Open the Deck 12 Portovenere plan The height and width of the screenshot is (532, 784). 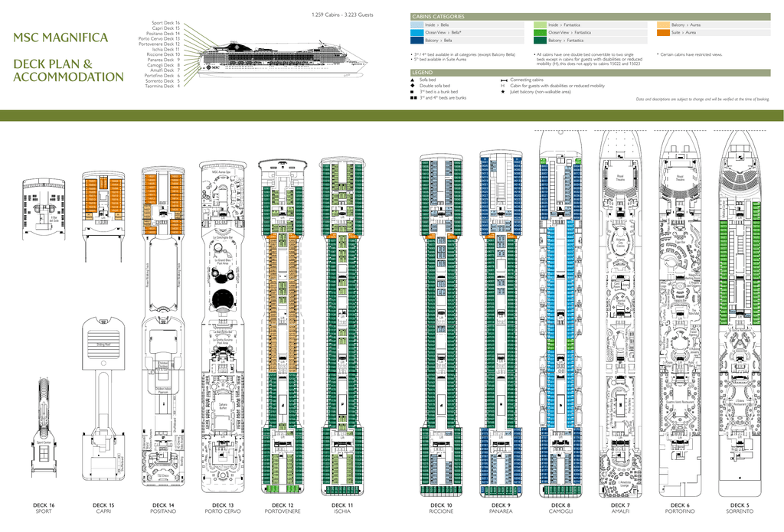click(283, 327)
